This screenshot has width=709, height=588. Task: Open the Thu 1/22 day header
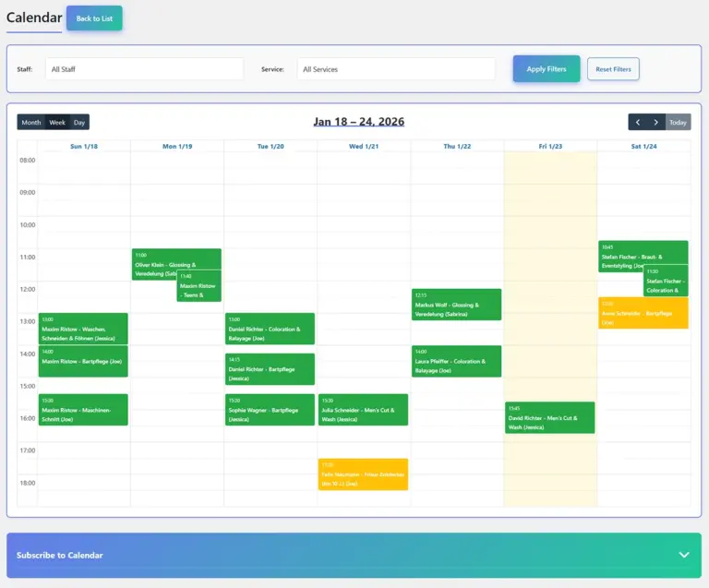coord(457,147)
